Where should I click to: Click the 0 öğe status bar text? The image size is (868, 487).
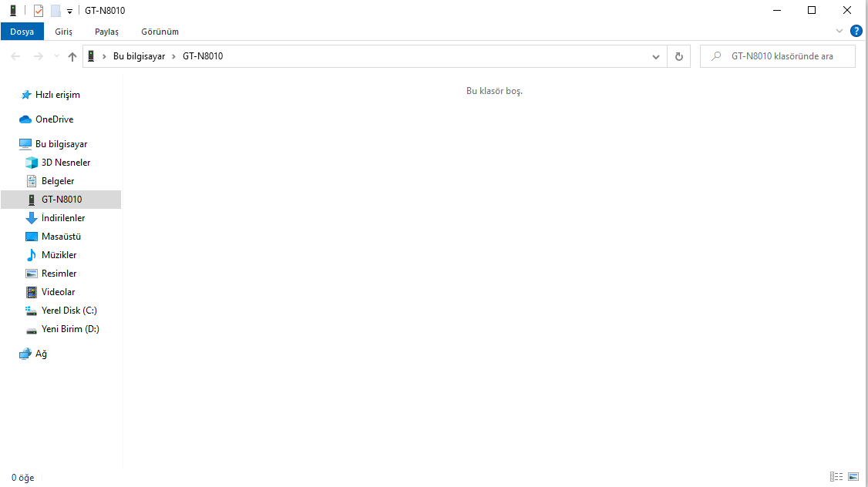pyautogui.click(x=22, y=478)
